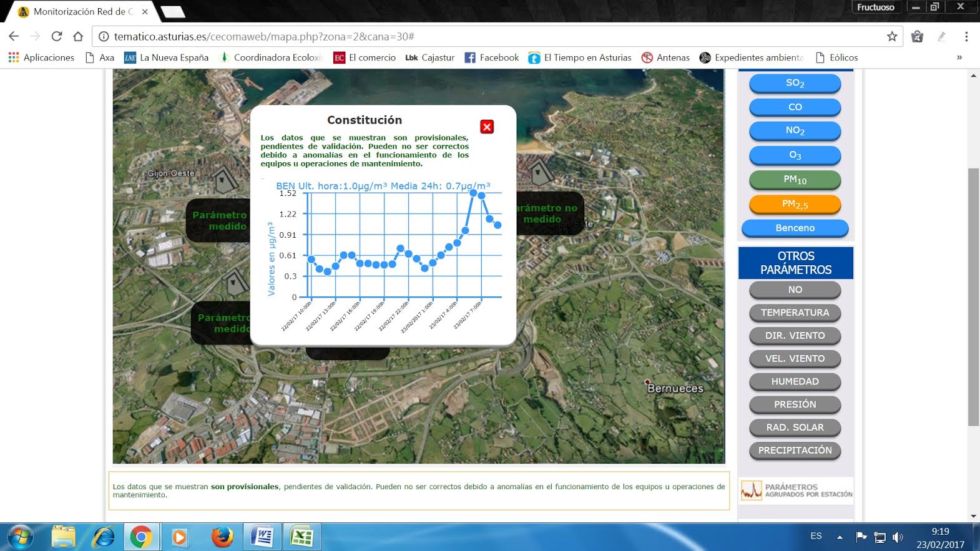Open the Chrome three-dot menu

[x=966, y=36]
